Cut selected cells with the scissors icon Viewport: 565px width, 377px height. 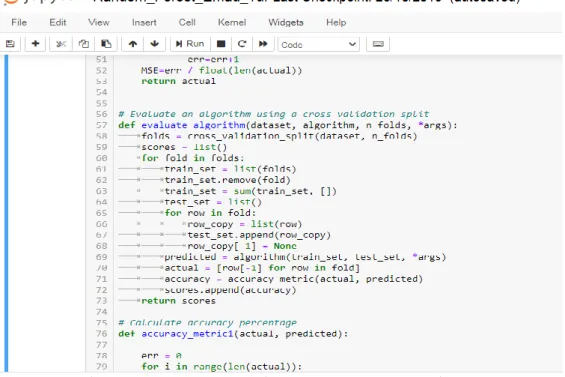(61, 44)
